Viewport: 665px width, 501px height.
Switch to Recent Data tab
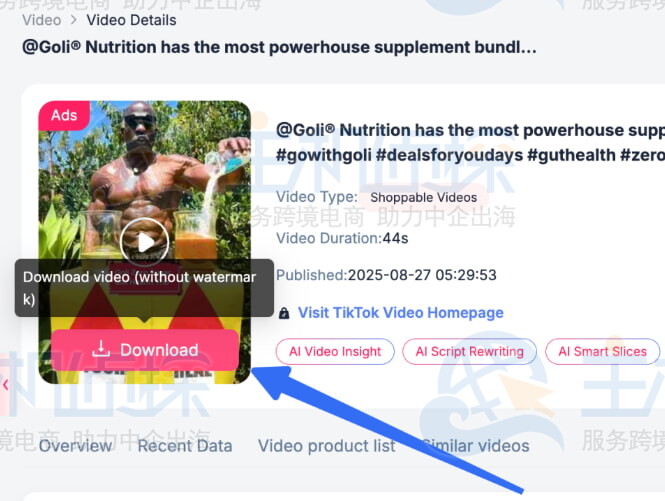[x=185, y=446]
